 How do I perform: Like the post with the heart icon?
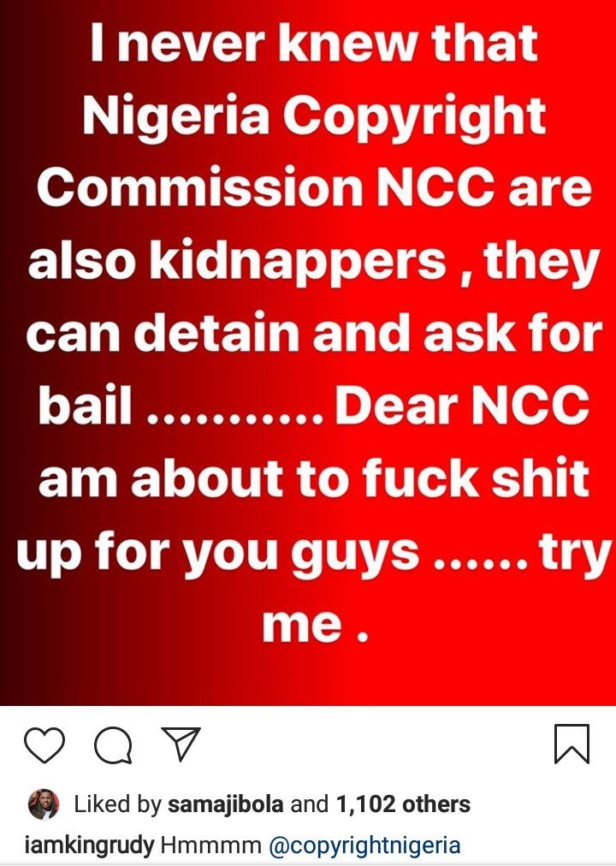point(44,744)
